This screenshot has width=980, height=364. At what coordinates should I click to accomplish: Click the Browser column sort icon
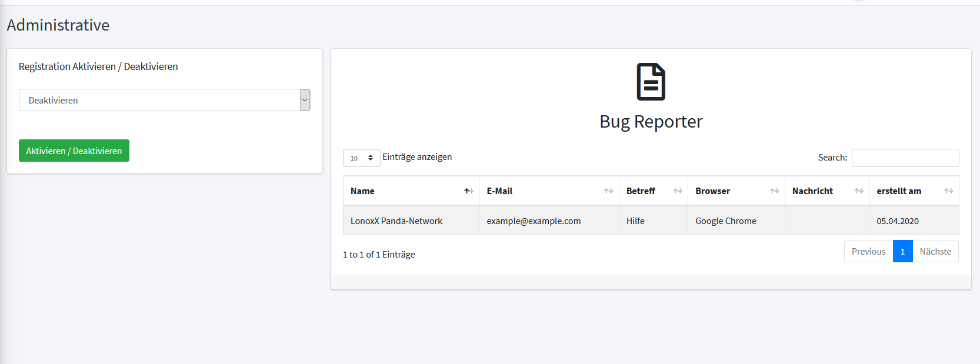774,191
